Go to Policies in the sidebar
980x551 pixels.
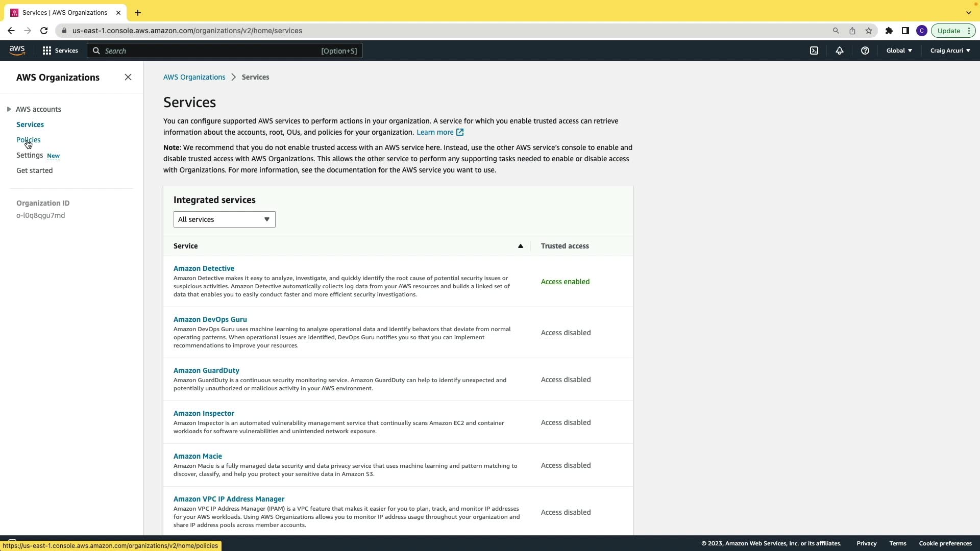[x=28, y=140]
